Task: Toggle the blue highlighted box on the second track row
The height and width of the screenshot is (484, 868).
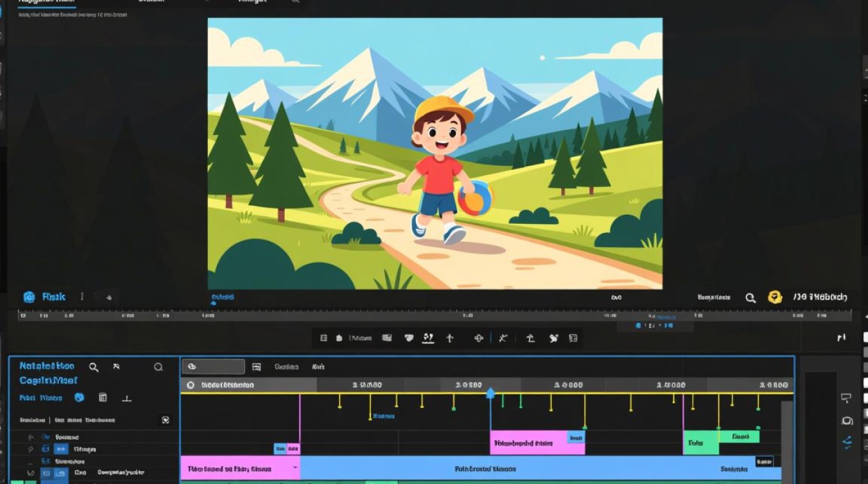Action: pos(61,449)
